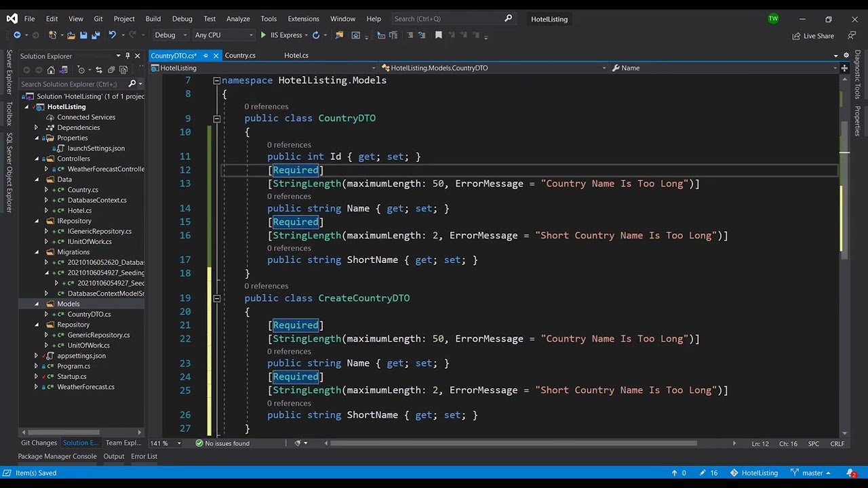Open the Extensions menu
This screenshot has width=868, height=488.
303,18
